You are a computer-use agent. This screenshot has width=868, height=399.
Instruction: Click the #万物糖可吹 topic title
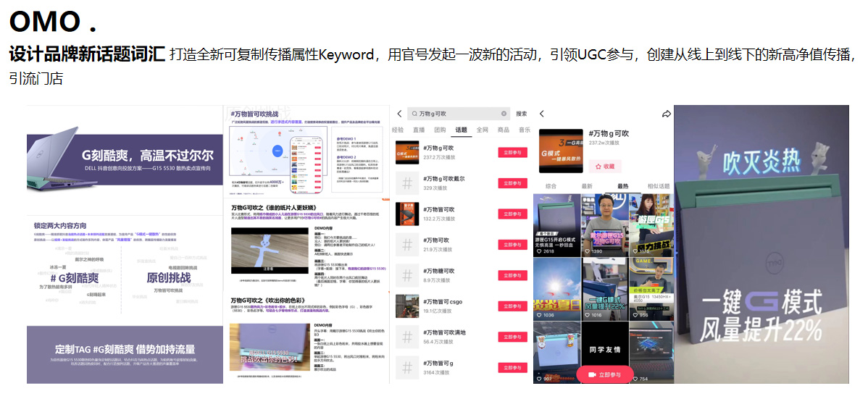point(439,271)
